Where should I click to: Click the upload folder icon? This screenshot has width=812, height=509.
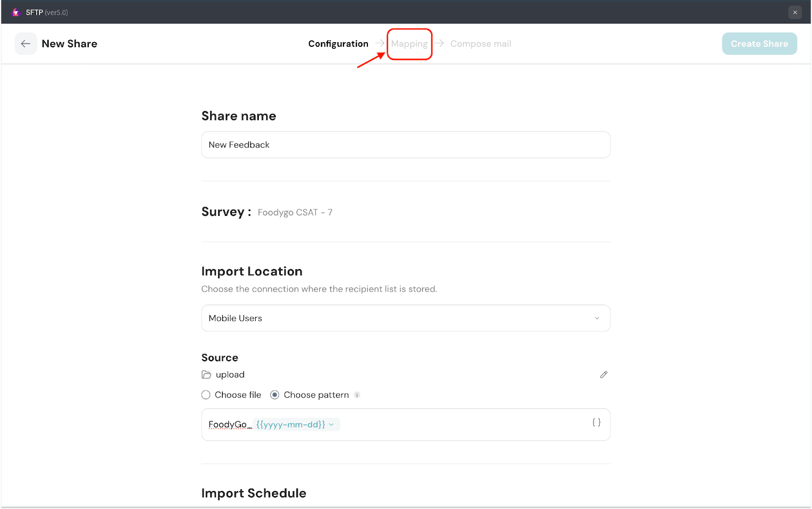(x=207, y=375)
